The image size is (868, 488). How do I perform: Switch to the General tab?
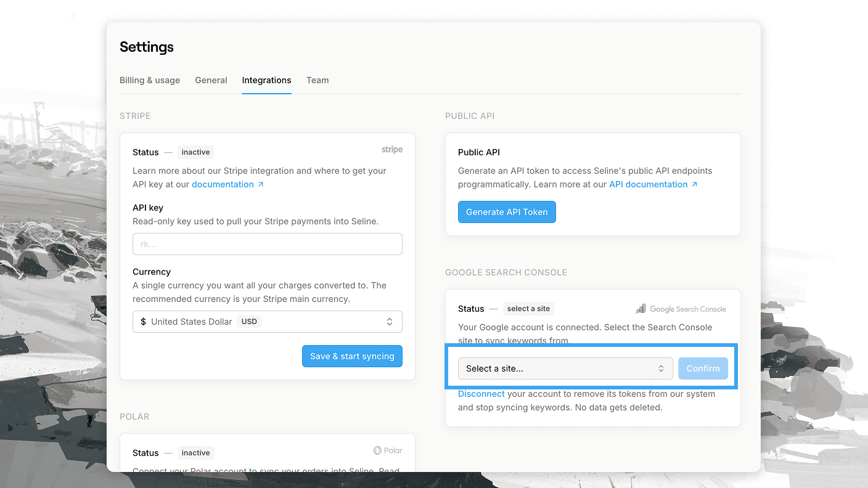[x=211, y=80]
